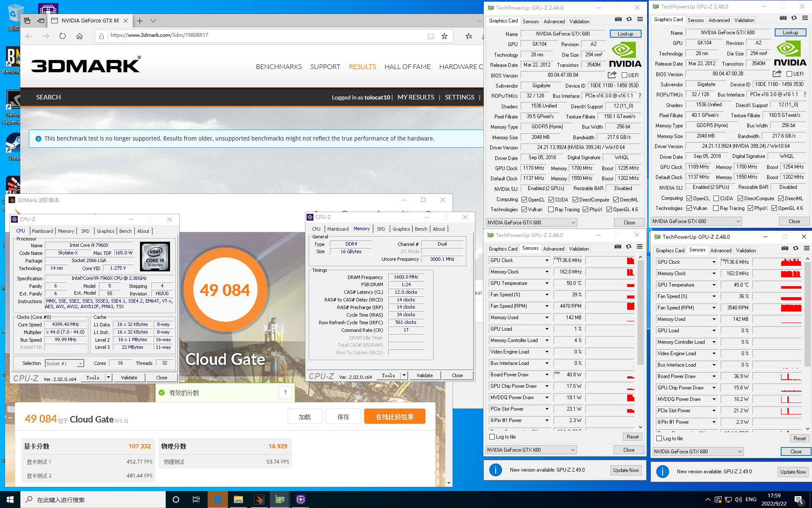Open CPU-Z taskbar icon
Screen dimensions: 812x508
click(x=301, y=500)
